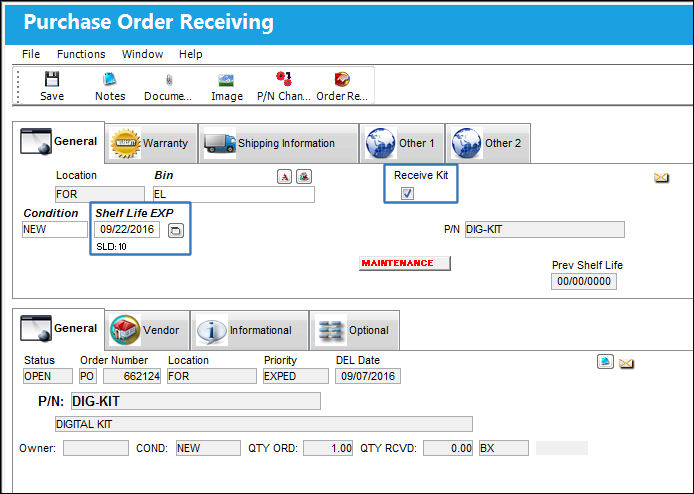Click the Shelf Life EXP date field
This screenshot has width=694, height=494.
point(127,229)
